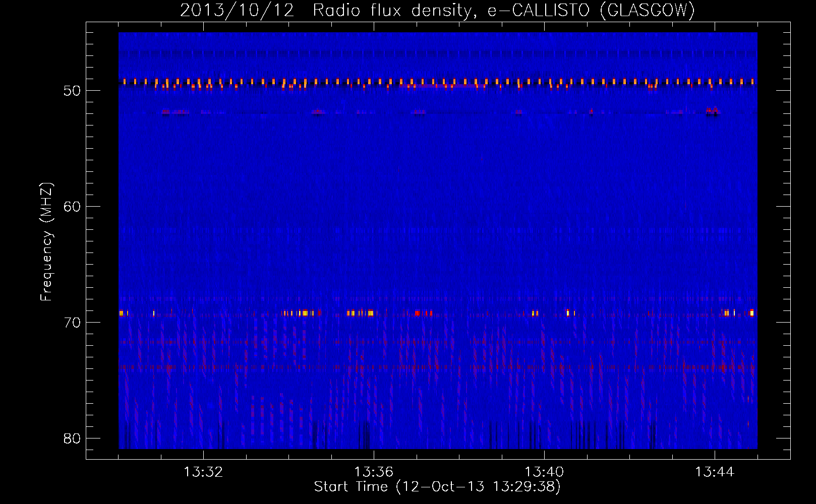The width and height of the screenshot is (816, 504).
Task: Click the "Frequency (MHZ)" axis label
Action: [46, 242]
